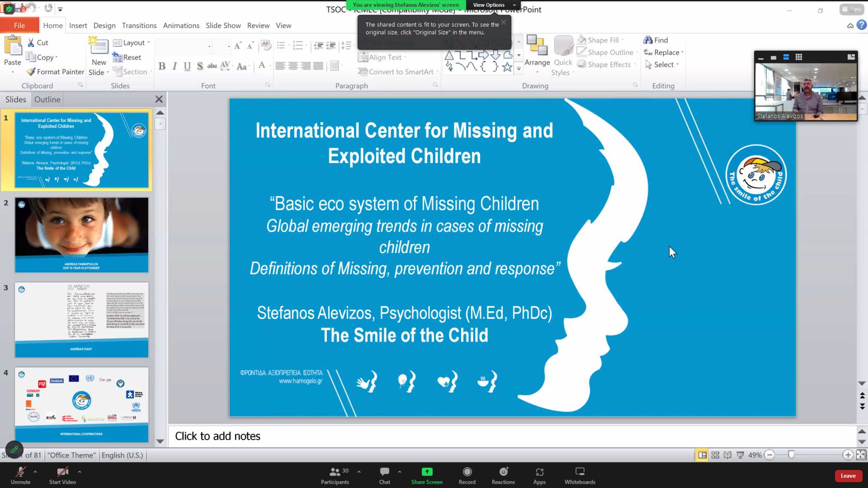Screen dimensions: 868x488
Task: Open Shape Fill dropdown
Action: (x=601, y=40)
